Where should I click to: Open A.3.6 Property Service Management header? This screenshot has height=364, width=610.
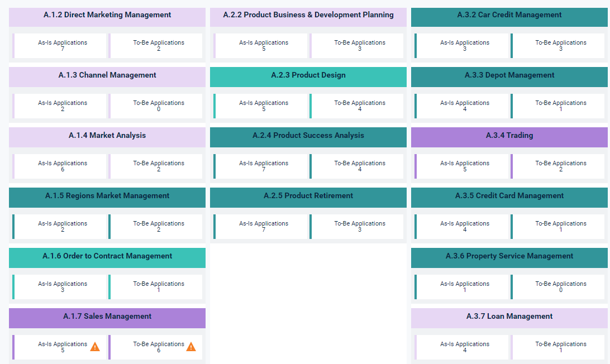(509, 256)
